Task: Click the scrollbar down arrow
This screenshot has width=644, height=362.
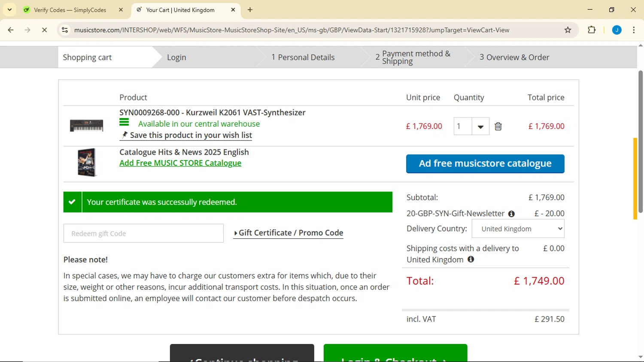Action: pos(641,357)
